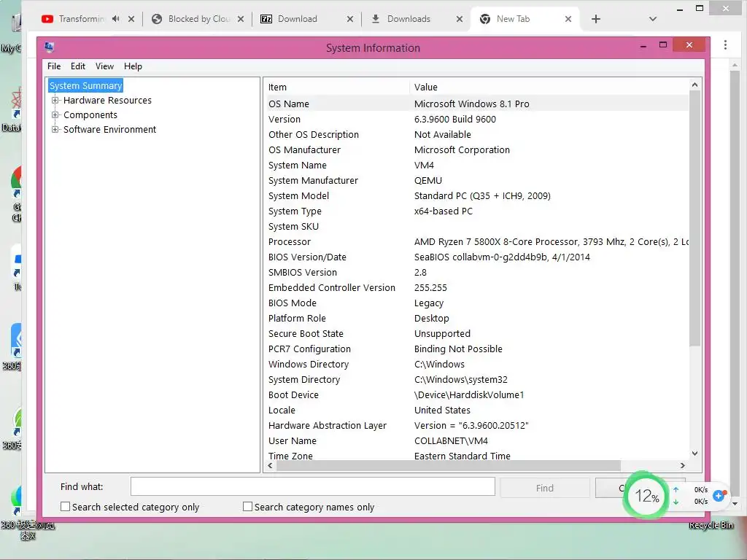Viewport: 747px width, 560px height.
Task: Select the System Model row
Action: pyautogui.click(x=476, y=195)
